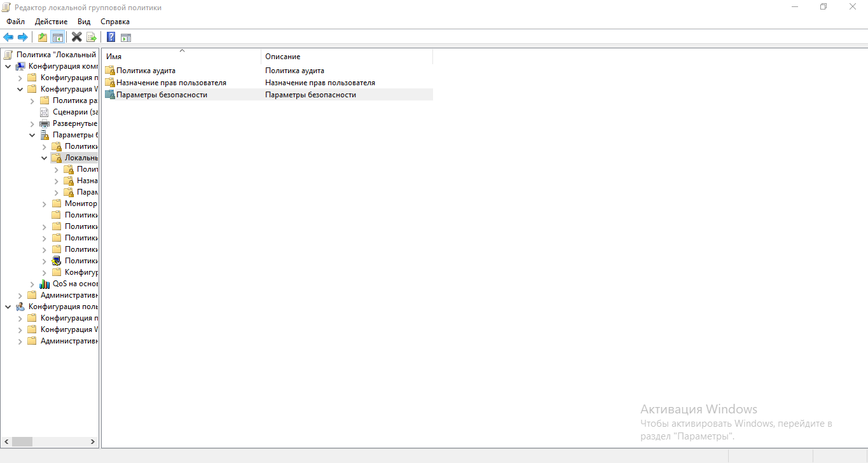Open the Действие menu

click(x=51, y=22)
